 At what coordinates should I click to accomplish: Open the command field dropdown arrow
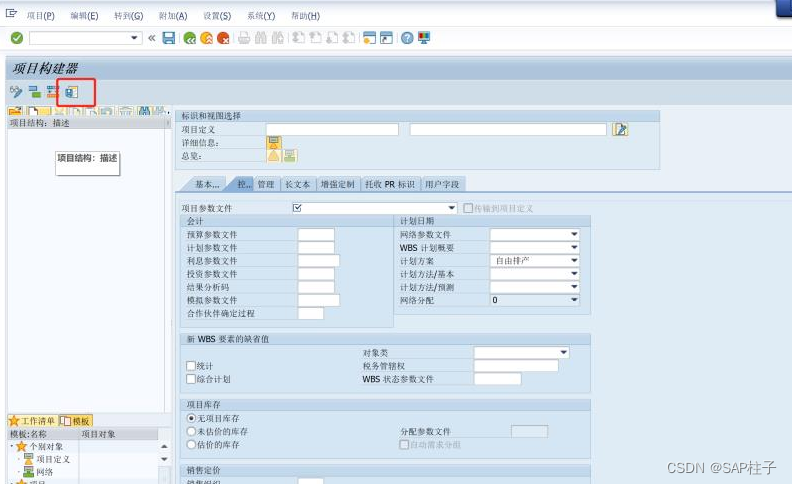click(x=134, y=38)
